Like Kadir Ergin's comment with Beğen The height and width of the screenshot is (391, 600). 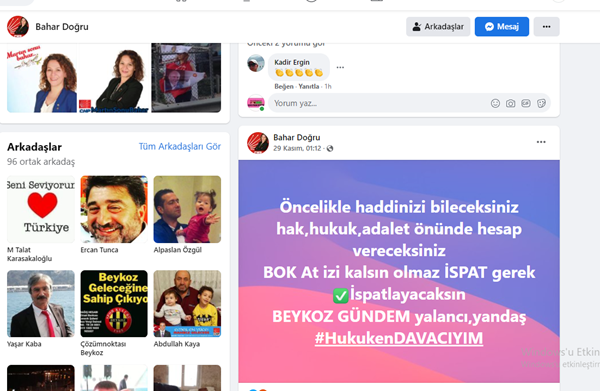click(x=284, y=86)
